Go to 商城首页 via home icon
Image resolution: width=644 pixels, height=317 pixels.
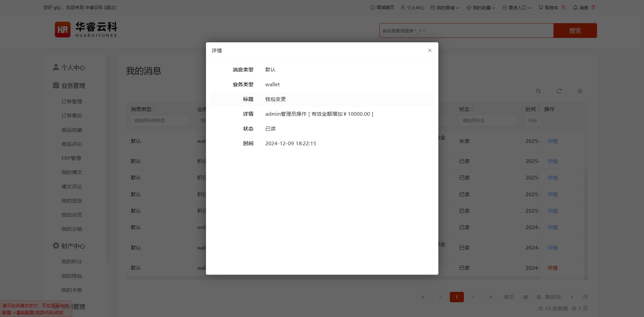point(382,7)
